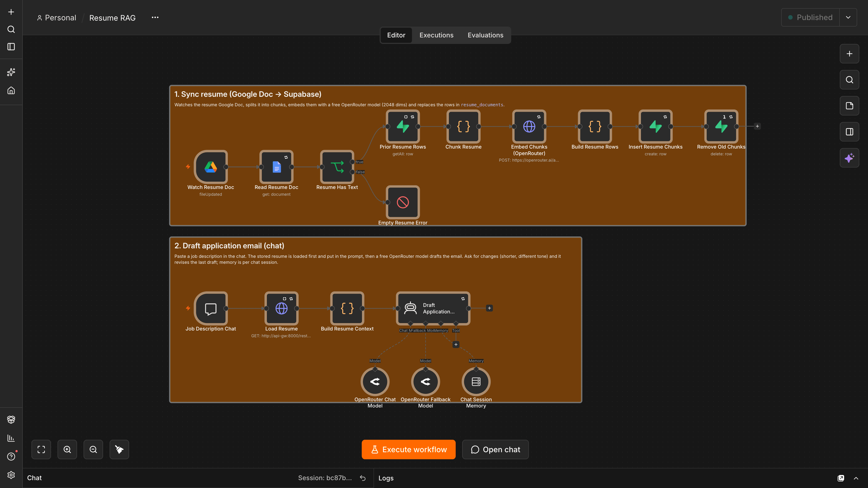Open the Resume Has Text IF node

coord(337,167)
